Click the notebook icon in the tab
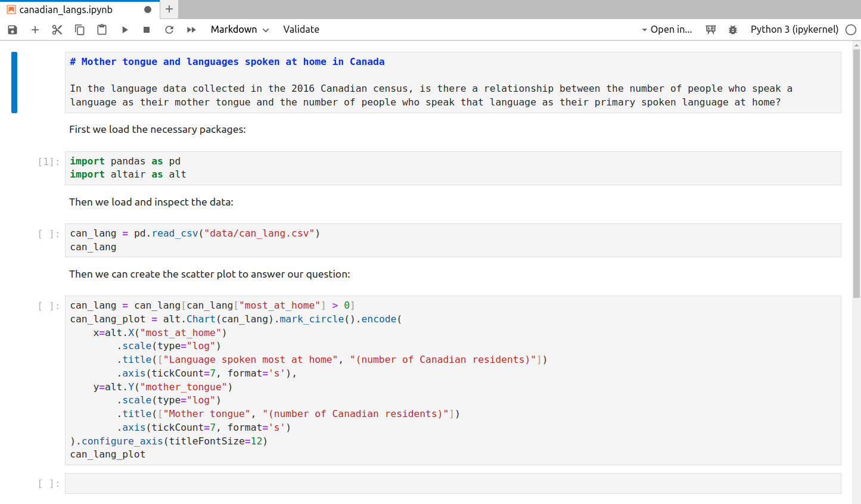 point(11,10)
